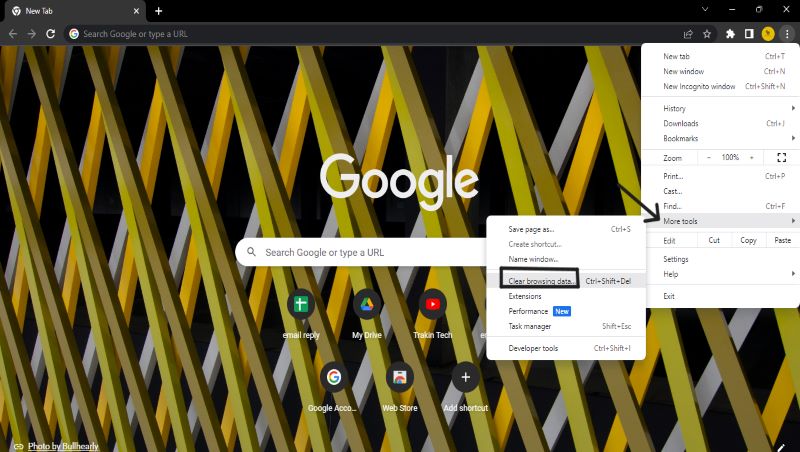Open Settings from the menu

[x=720, y=259]
